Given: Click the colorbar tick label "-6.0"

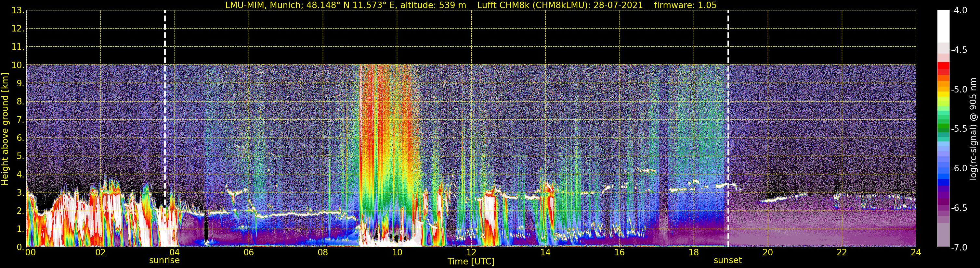Looking at the screenshot, I should 959,168.
